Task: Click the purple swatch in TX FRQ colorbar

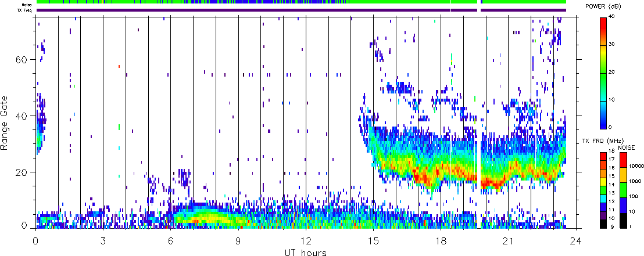Action: pyautogui.click(x=603, y=214)
